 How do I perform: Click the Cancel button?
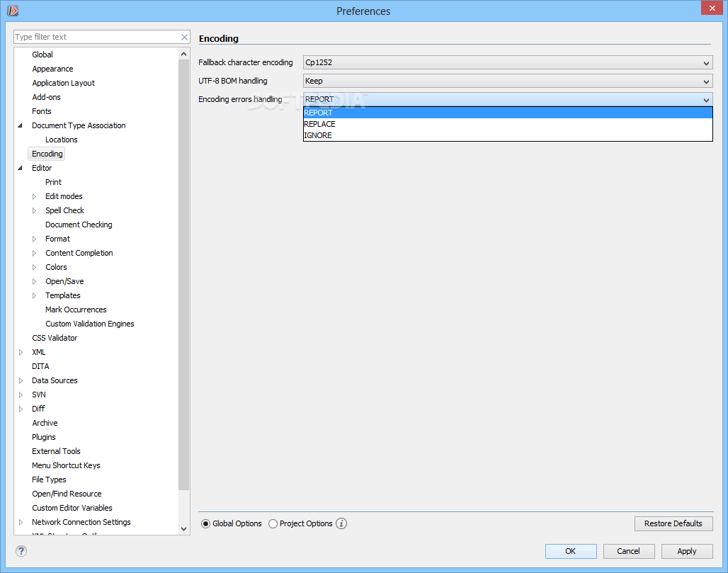click(x=629, y=551)
